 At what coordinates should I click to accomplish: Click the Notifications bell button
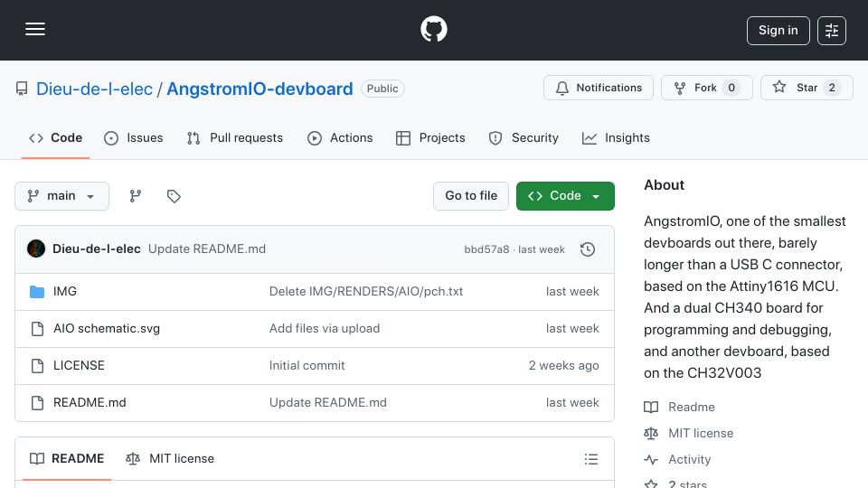599,88
